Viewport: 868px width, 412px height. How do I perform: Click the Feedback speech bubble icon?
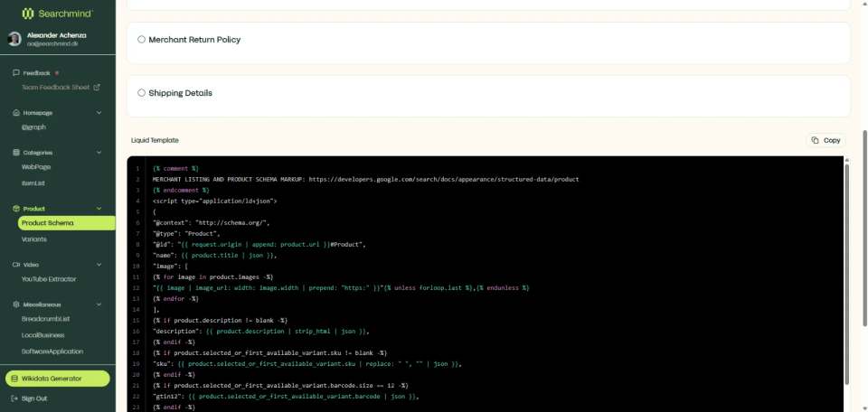[16, 73]
